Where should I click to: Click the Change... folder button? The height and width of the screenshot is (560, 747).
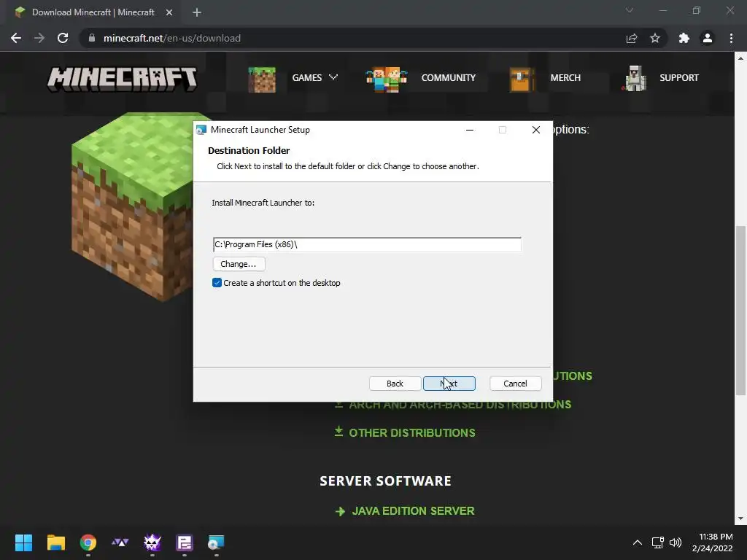click(x=239, y=264)
